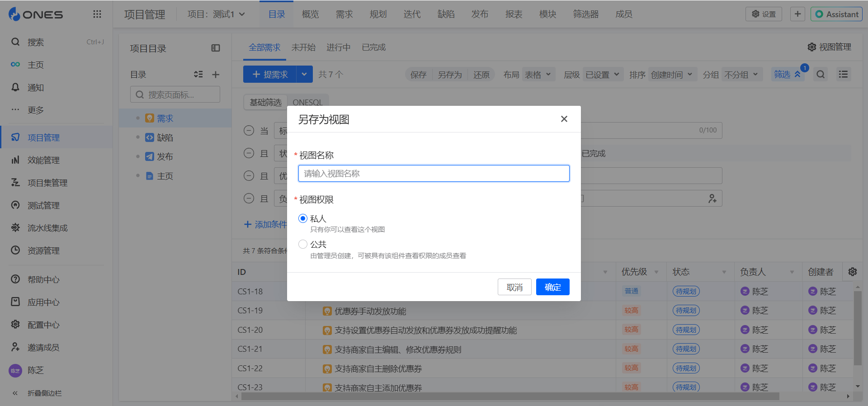Click the list display options icon
Screen dimensions: 868x406
843,74
